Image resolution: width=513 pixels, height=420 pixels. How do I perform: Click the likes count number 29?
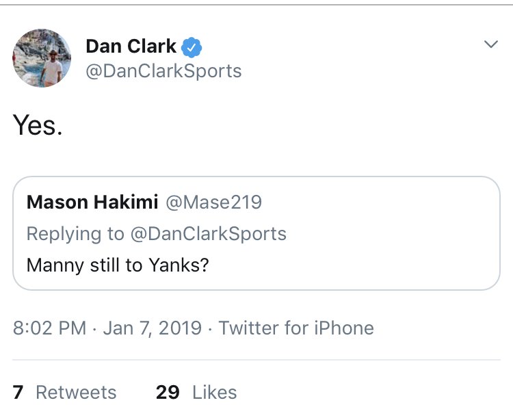click(168, 392)
